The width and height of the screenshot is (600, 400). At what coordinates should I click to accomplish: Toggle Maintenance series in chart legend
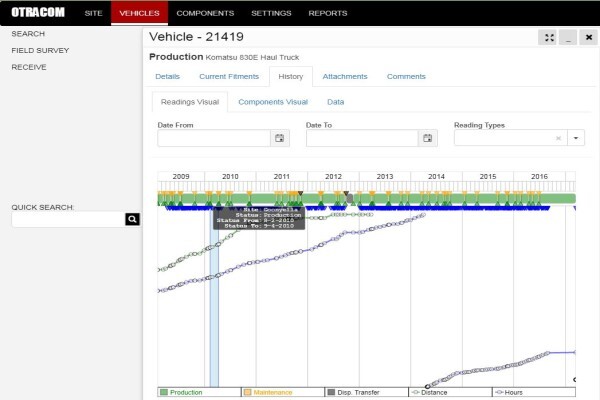click(283, 392)
